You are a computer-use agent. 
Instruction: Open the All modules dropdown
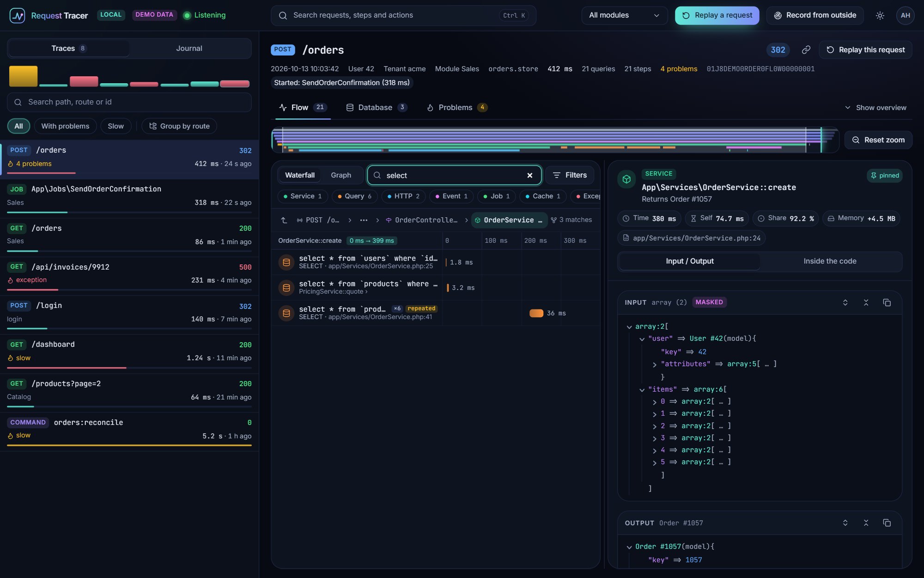click(624, 15)
